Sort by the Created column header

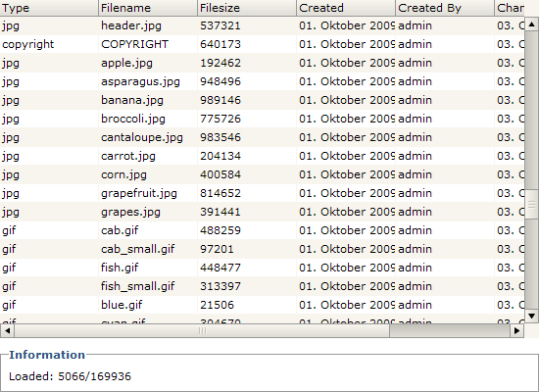click(346, 8)
